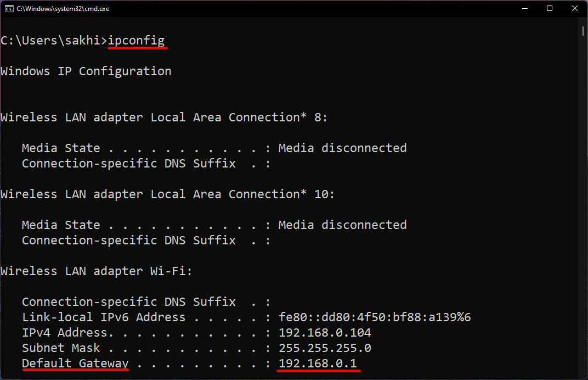Close the cmd.exe window
The image size is (588, 380).
coord(574,9)
